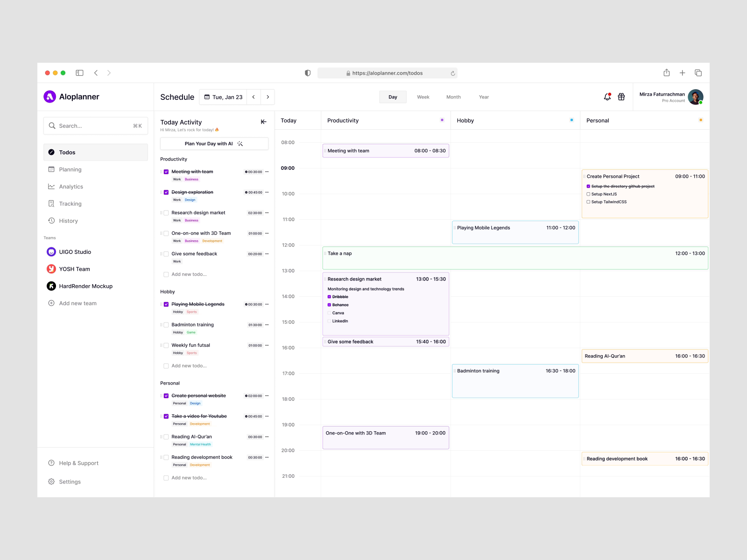Uncheck the Meeting with team todo
747x560 pixels.
pos(166,172)
